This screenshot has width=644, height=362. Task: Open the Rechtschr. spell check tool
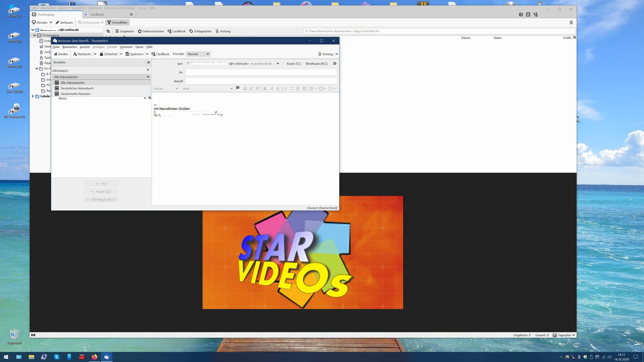point(82,54)
